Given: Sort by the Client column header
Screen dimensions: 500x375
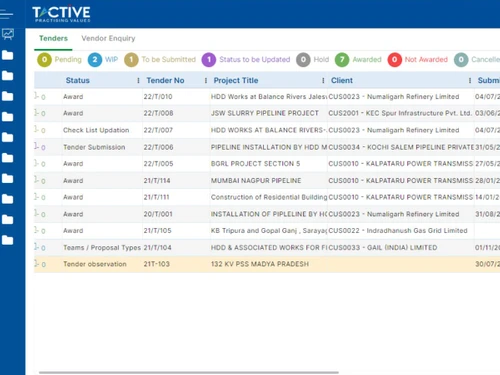Looking at the screenshot, I should point(342,80).
